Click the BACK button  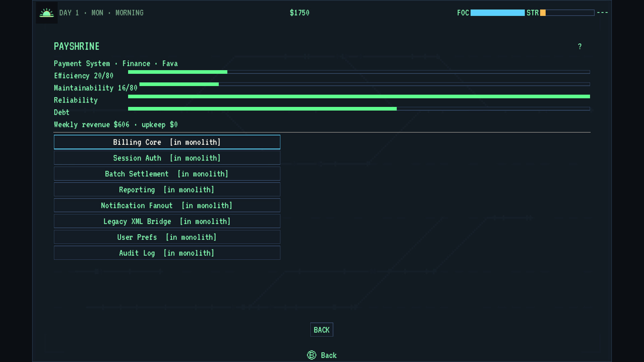[x=322, y=330]
